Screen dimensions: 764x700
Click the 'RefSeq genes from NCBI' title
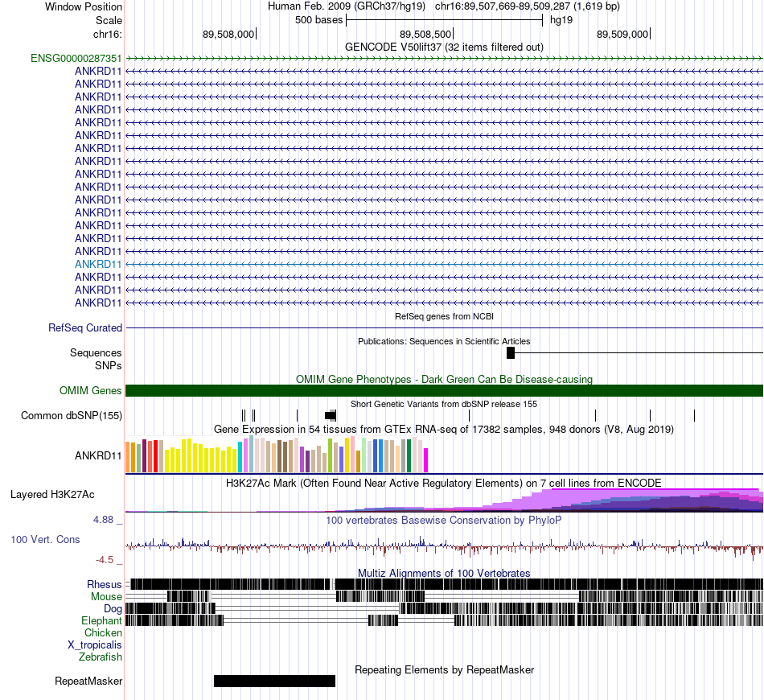coord(445,316)
